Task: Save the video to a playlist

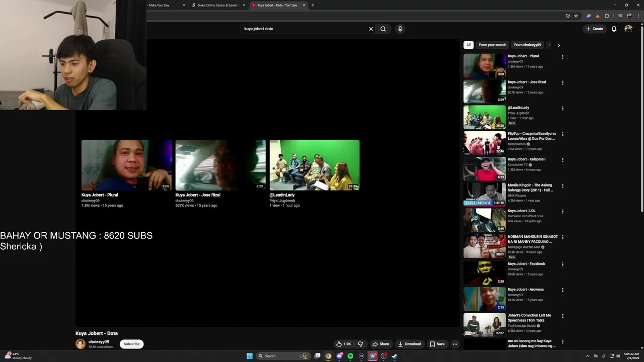Action: pyautogui.click(x=437, y=344)
